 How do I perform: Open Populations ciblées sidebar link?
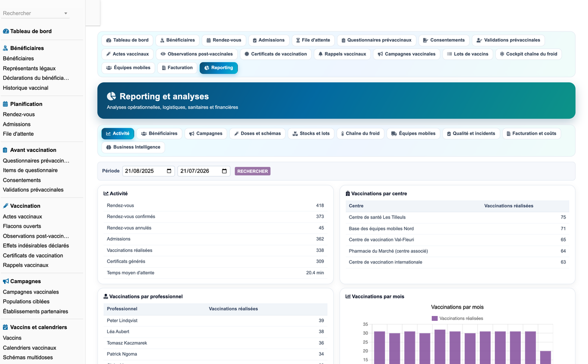26,301
